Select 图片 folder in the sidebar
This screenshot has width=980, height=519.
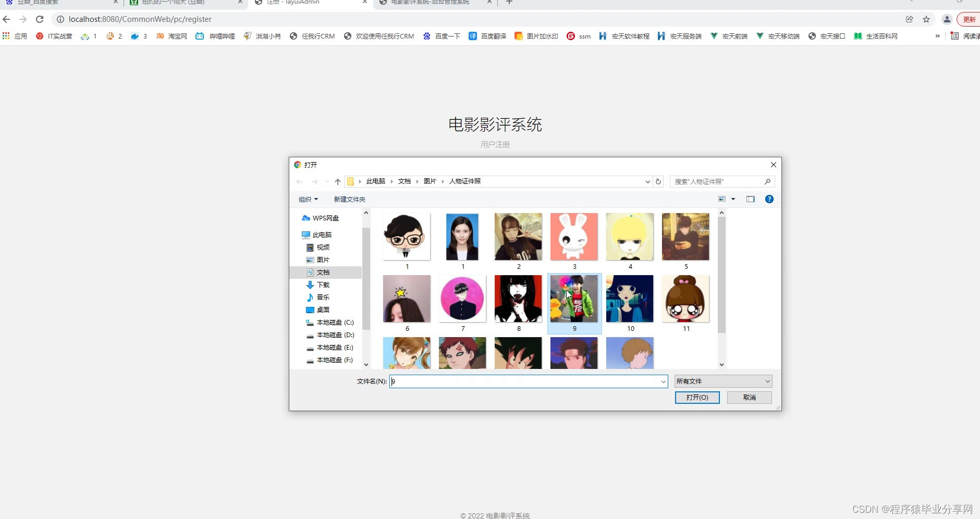[318, 259]
